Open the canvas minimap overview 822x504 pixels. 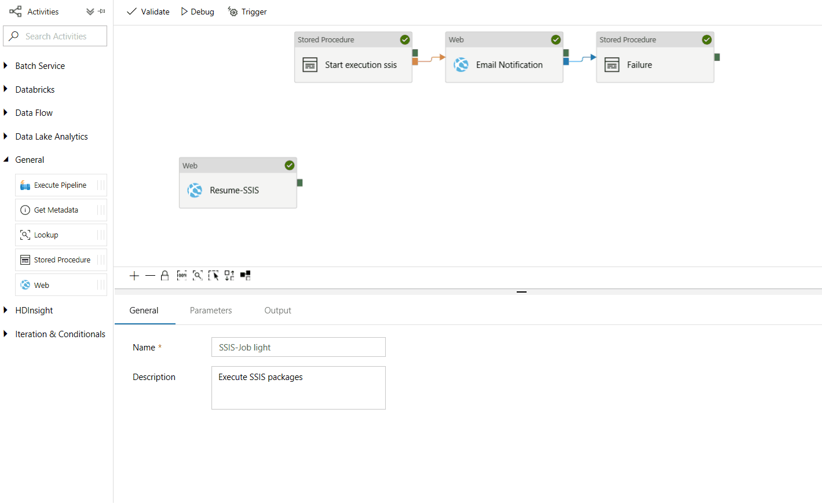coord(245,275)
